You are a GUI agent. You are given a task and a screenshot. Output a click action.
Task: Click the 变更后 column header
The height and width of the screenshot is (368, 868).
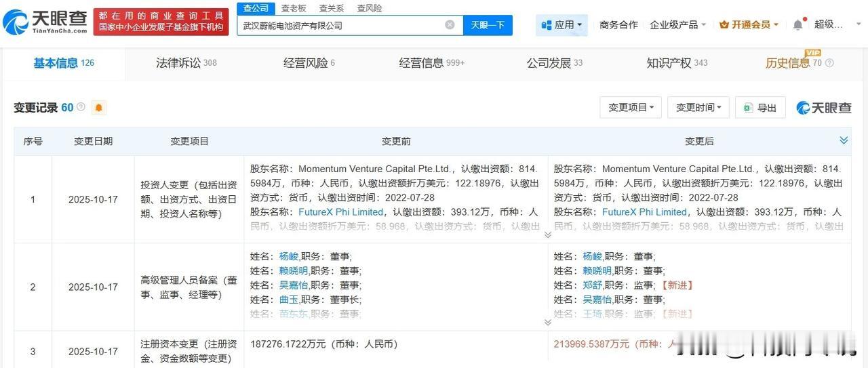[699, 141]
